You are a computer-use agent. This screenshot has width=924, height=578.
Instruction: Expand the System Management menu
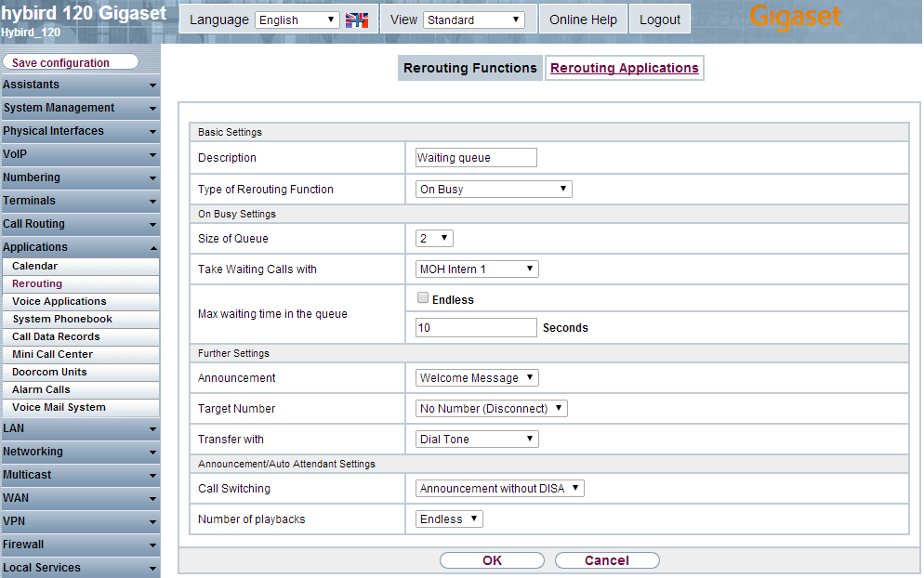tap(80, 108)
